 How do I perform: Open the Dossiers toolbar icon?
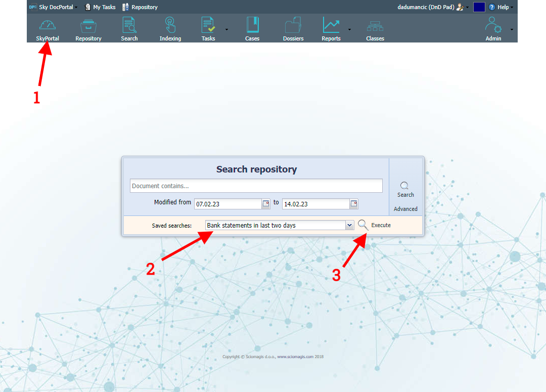point(293,25)
